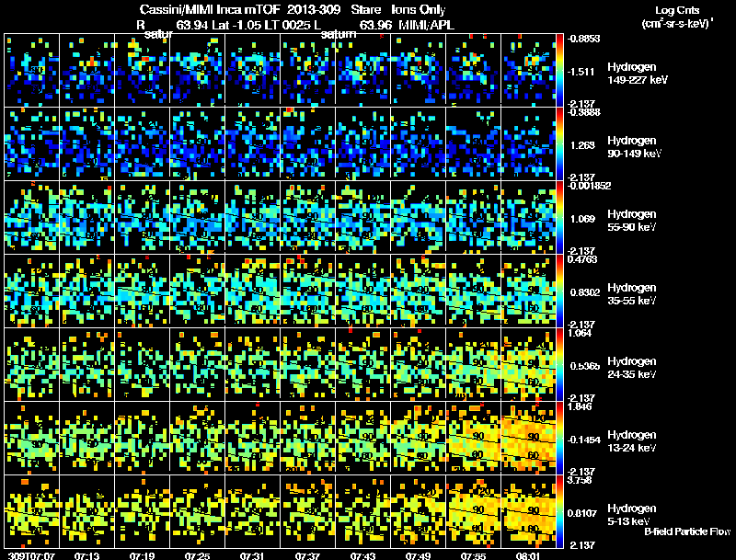Open the 13-24 keV panel at 08:01
This screenshot has height=560, width=736.
point(528,438)
